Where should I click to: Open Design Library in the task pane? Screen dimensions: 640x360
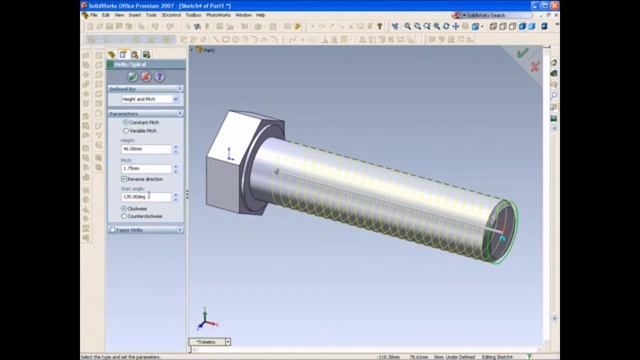click(x=554, y=73)
